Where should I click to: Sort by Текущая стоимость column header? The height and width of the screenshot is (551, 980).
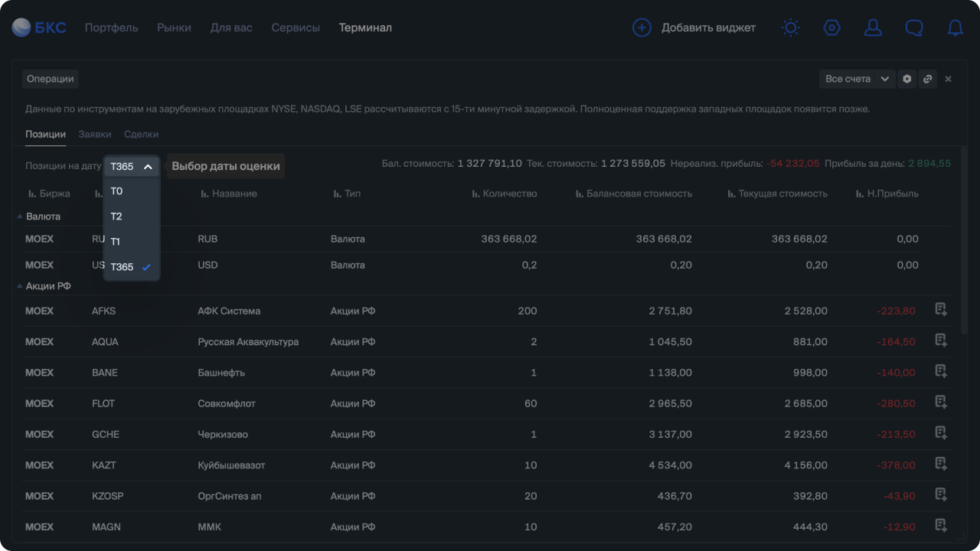coord(777,194)
